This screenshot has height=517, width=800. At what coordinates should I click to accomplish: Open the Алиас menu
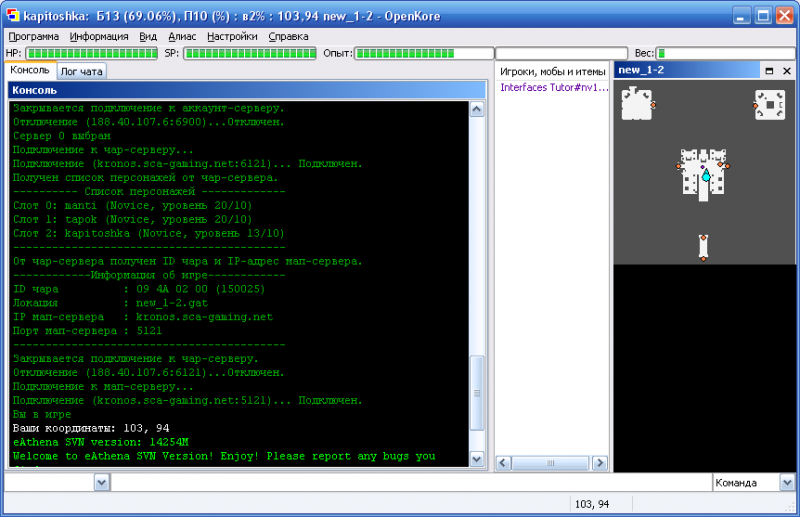[182, 37]
